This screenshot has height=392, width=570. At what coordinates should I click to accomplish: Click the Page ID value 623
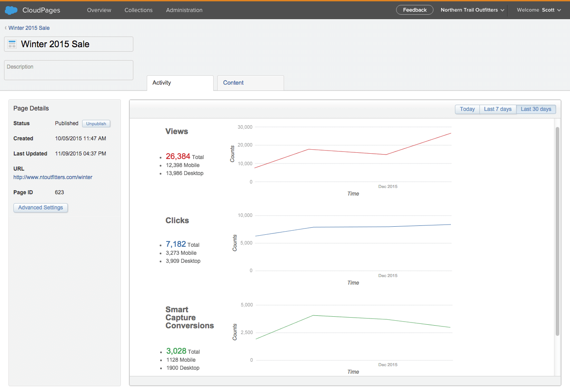(59, 192)
